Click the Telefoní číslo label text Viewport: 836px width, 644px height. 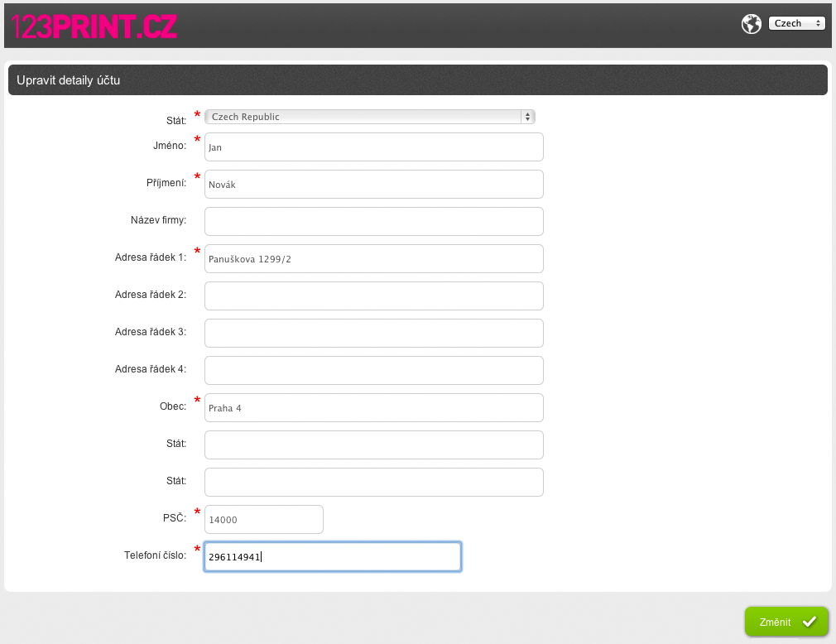pos(155,555)
